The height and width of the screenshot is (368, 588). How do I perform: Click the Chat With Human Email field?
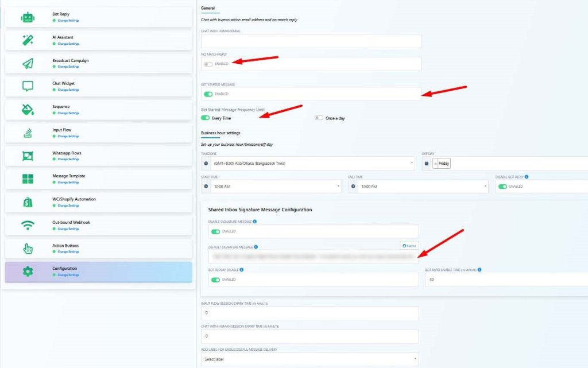[x=311, y=41]
